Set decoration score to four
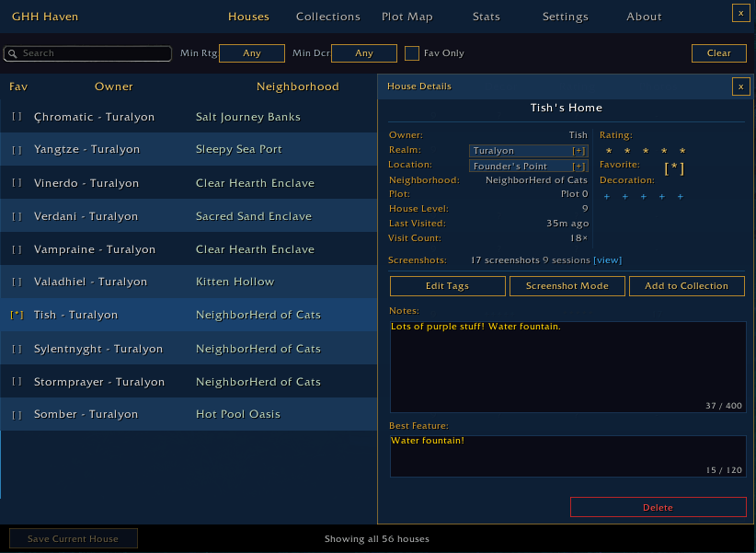 pyautogui.click(x=662, y=197)
